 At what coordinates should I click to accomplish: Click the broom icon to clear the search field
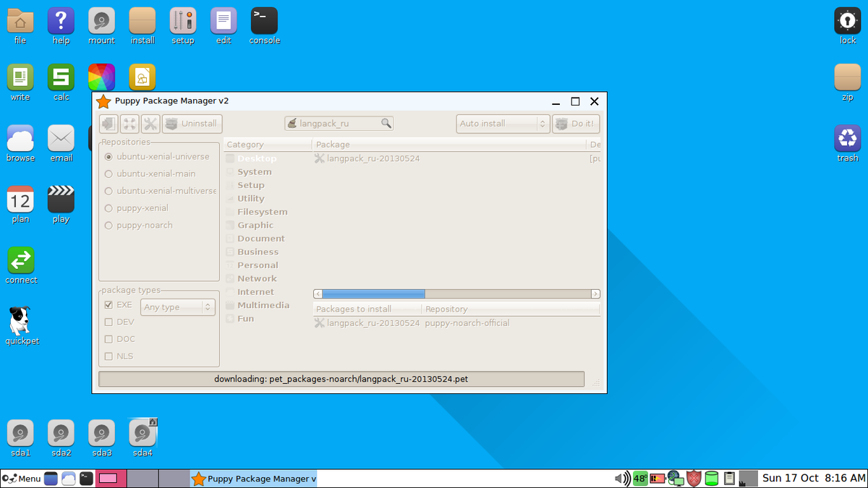(292, 124)
